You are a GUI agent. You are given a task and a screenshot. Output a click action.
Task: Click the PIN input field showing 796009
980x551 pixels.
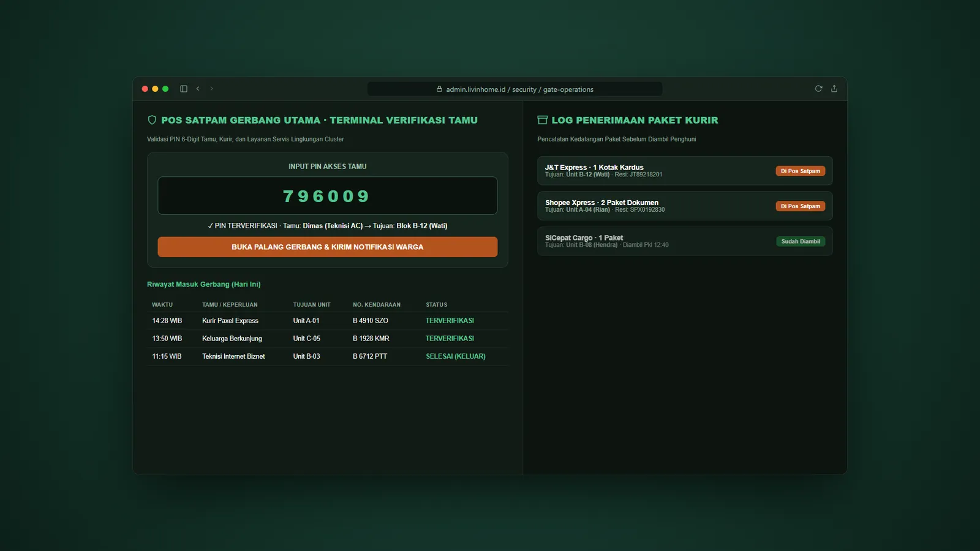point(328,196)
